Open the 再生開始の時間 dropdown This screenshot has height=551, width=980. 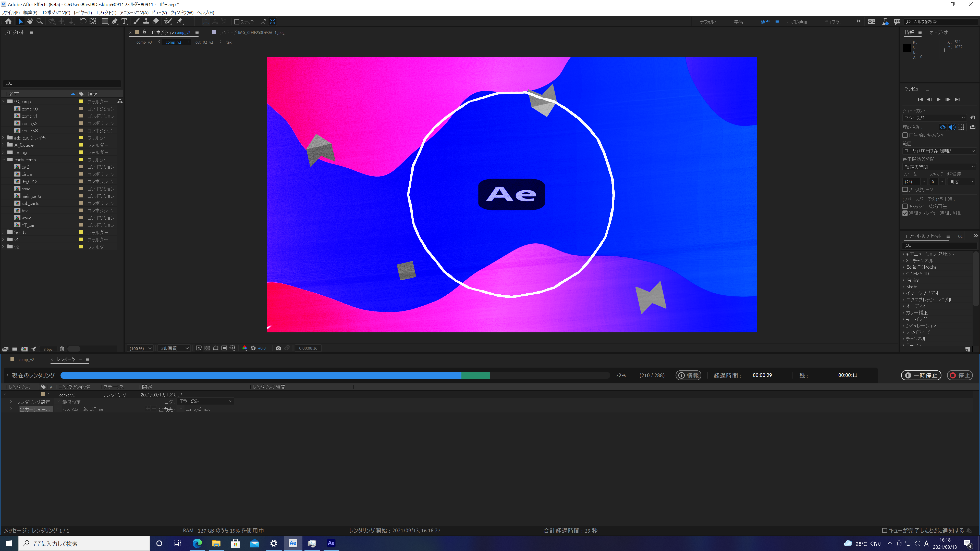[939, 167]
